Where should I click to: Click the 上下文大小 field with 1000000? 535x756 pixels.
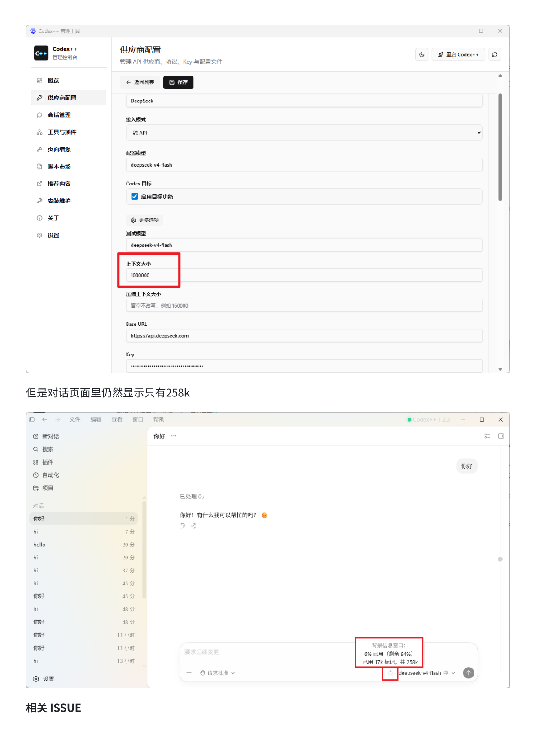click(304, 275)
